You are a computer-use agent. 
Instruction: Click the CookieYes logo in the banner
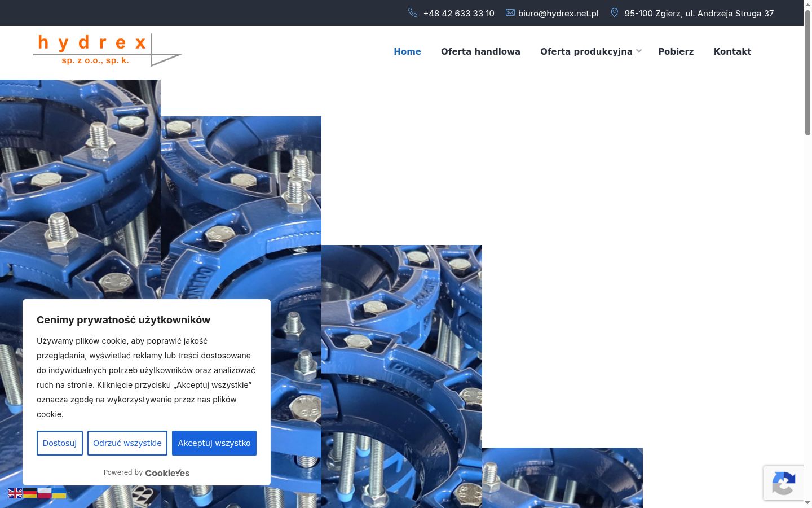(167, 473)
